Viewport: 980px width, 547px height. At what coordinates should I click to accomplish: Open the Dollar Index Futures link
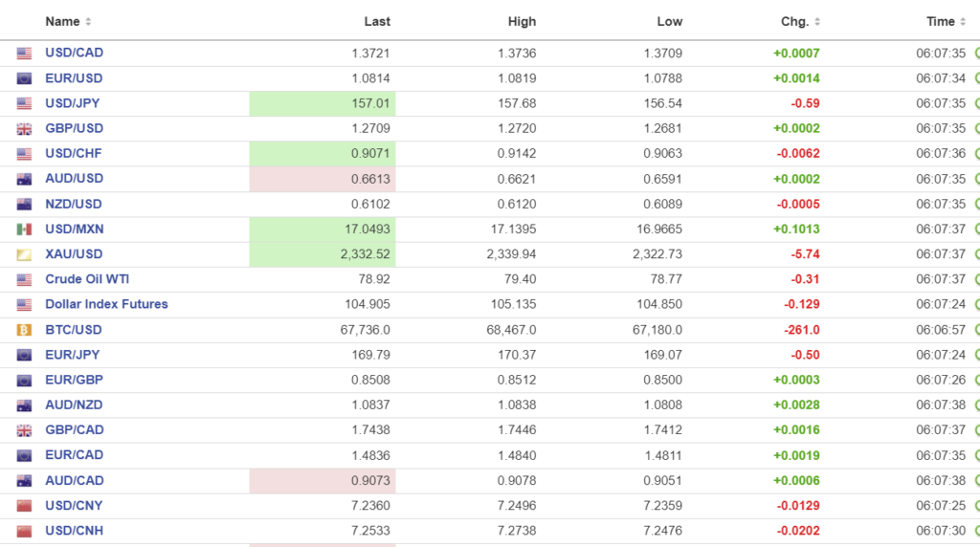click(x=106, y=304)
